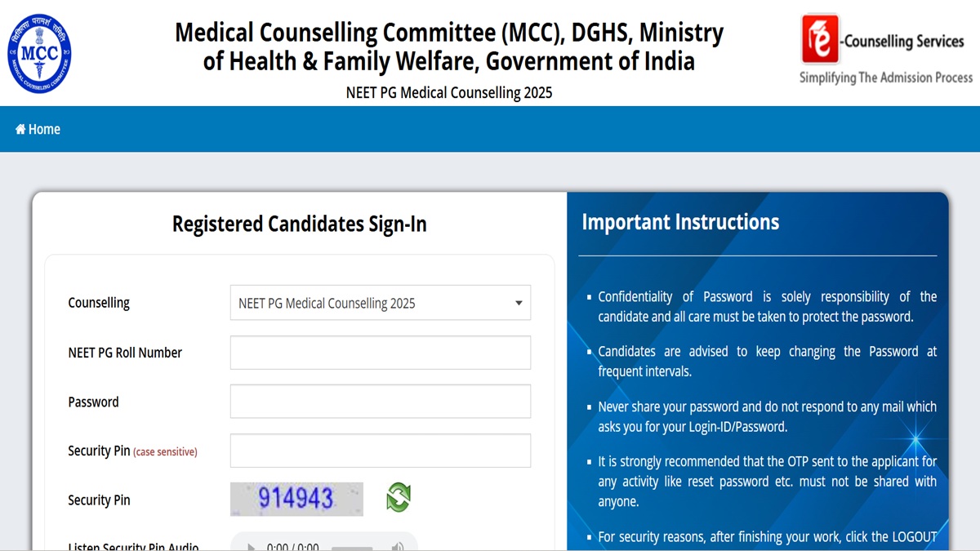Click the dropdown arrow on the Counselling selector

point(518,302)
